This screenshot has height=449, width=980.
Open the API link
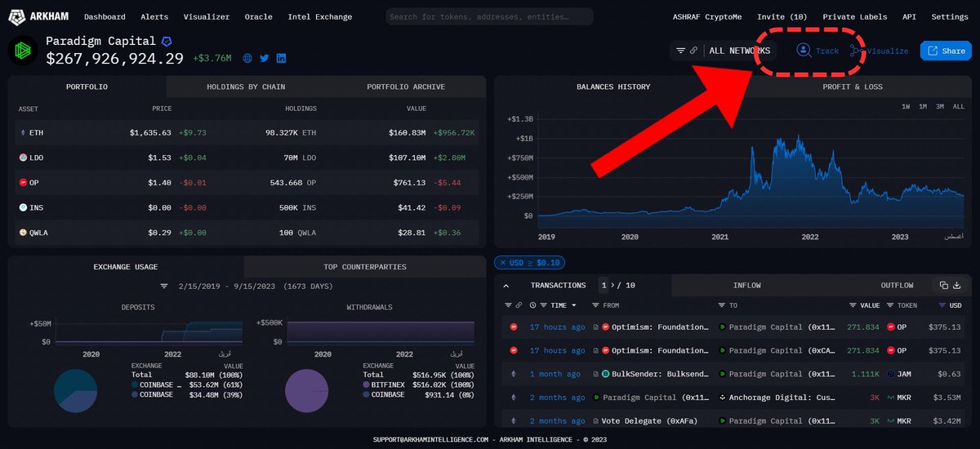909,16
